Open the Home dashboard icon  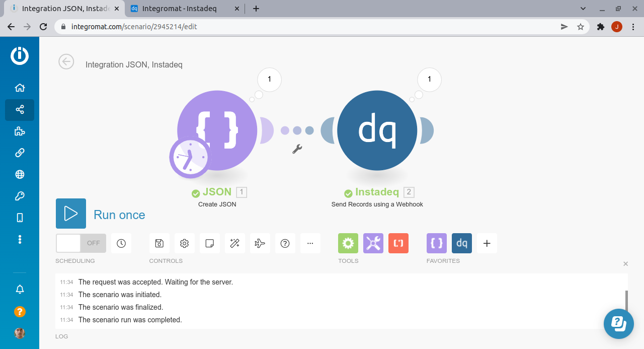(x=20, y=88)
